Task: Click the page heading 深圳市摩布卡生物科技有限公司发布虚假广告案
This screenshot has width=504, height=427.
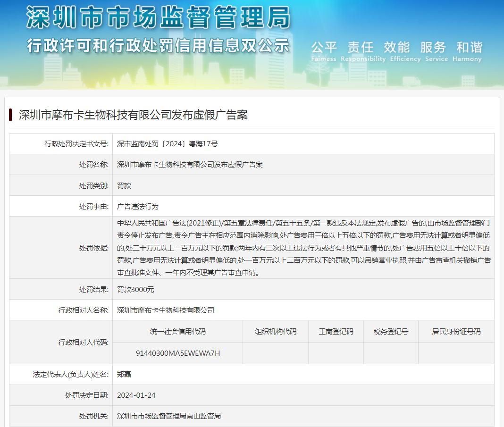Action: [133, 115]
